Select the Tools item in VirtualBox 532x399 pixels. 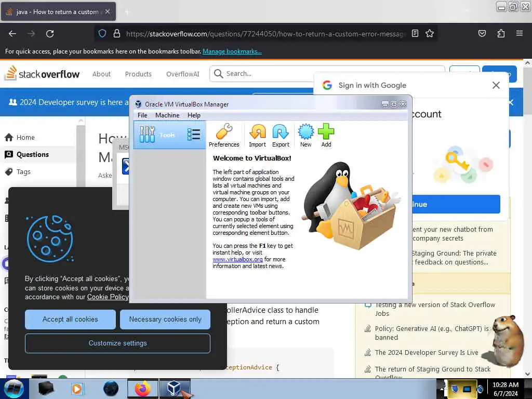click(x=170, y=135)
